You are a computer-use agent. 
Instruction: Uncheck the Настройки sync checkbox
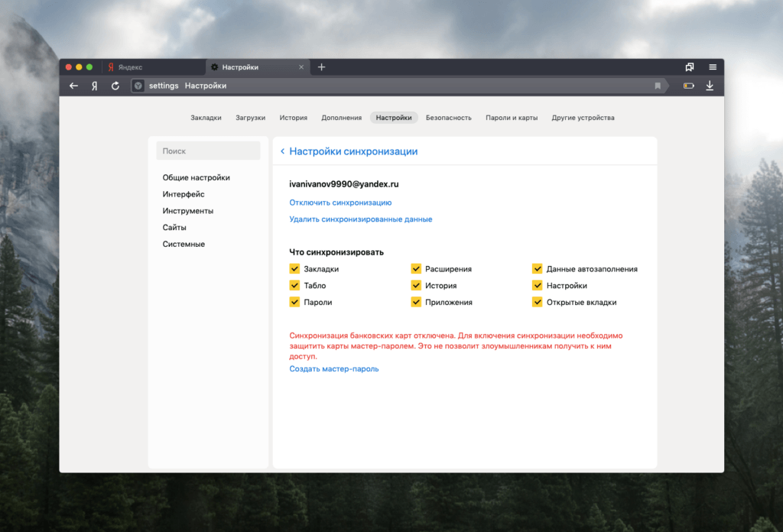pyautogui.click(x=538, y=285)
